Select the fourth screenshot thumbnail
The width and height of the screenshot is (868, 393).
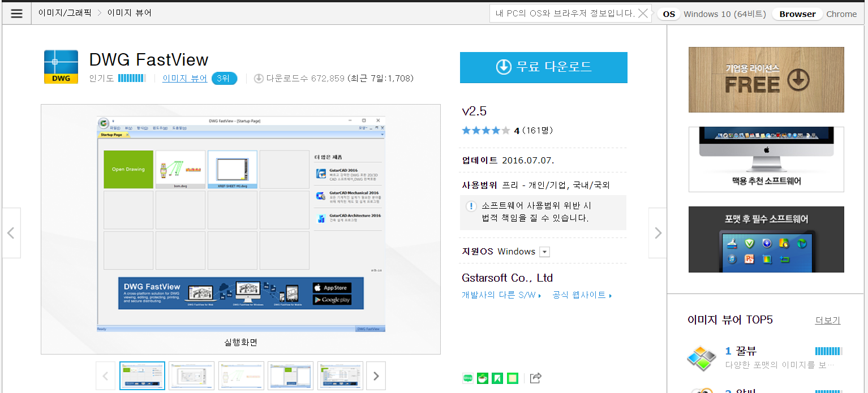click(x=290, y=376)
